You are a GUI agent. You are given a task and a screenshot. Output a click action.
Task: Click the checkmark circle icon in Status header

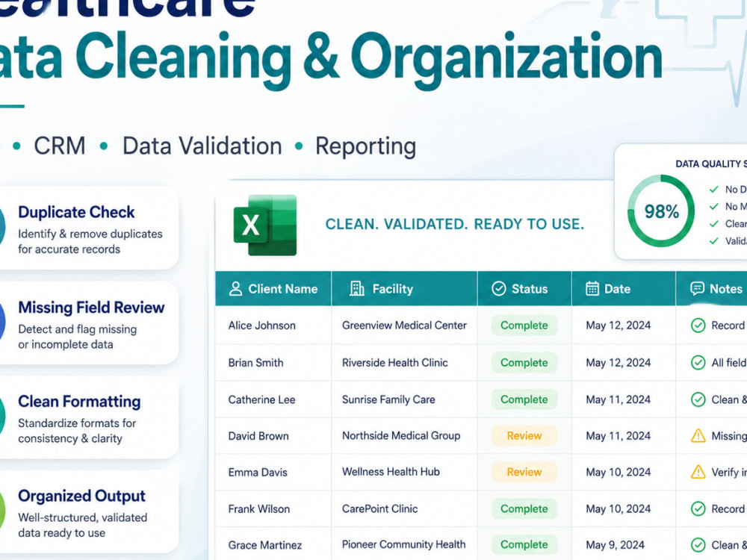tap(499, 288)
